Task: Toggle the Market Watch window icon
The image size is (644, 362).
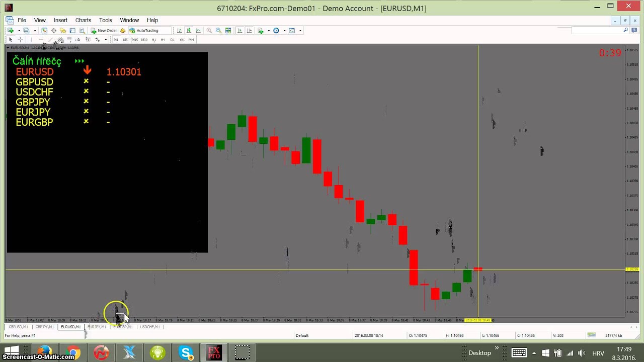Action: (x=44, y=31)
